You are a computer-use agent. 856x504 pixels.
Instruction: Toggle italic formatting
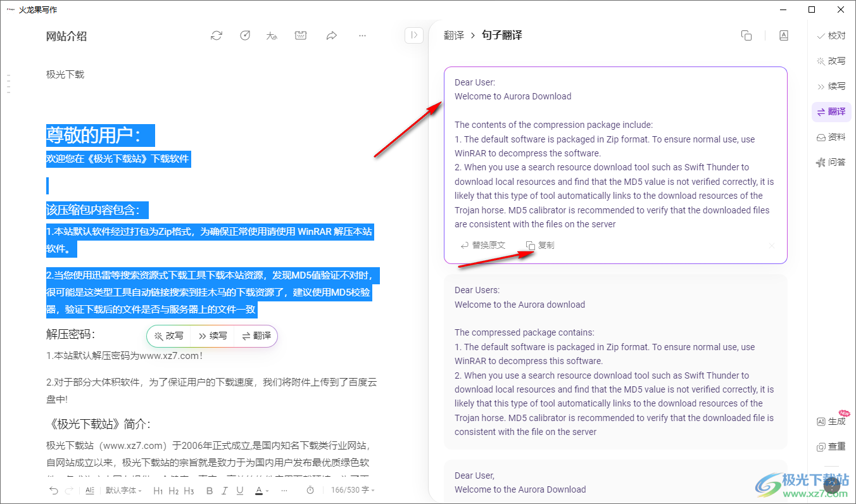225,491
